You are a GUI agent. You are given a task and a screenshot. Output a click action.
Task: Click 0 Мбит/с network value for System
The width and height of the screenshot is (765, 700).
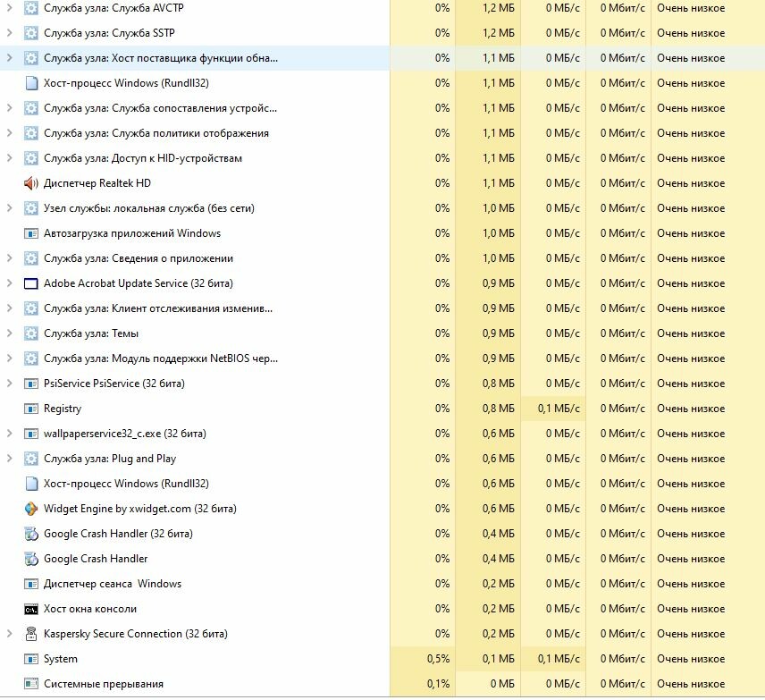click(x=623, y=659)
